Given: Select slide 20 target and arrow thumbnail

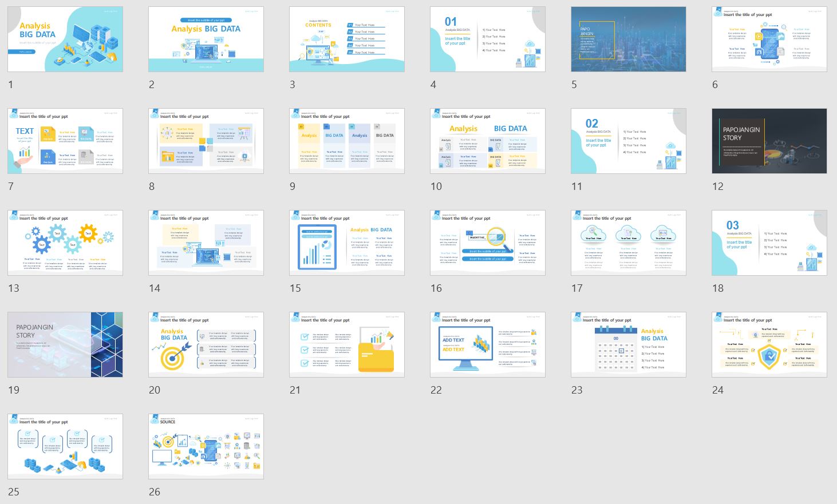Looking at the screenshot, I should (206, 344).
